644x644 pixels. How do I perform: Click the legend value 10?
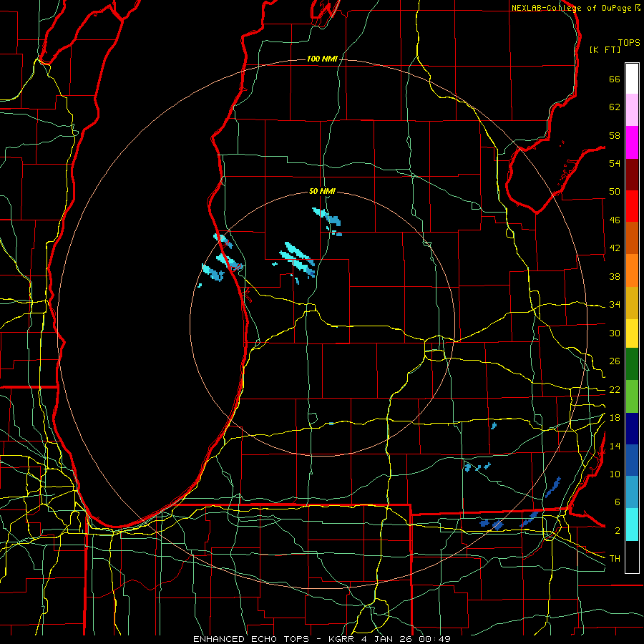point(615,474)
